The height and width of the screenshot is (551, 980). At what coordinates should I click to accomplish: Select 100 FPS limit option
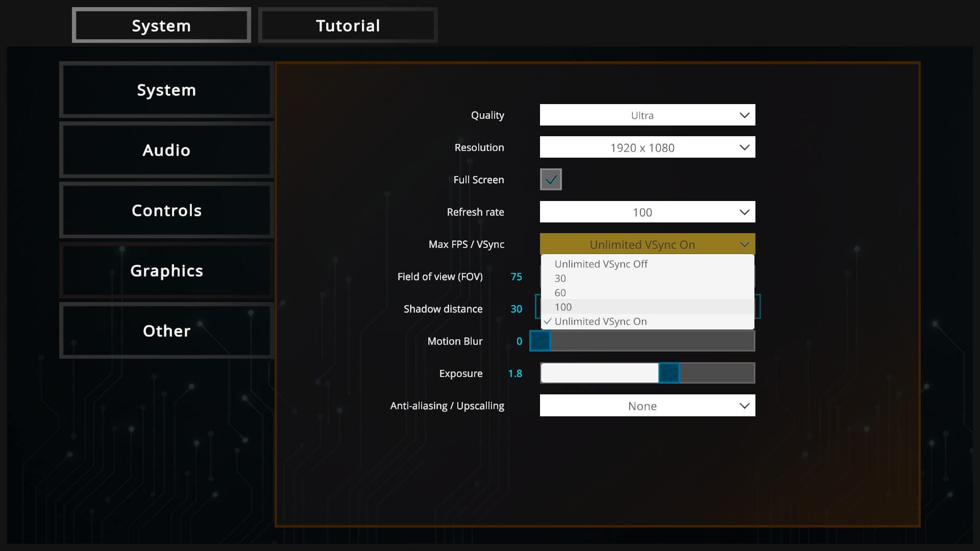click(563, 307)
